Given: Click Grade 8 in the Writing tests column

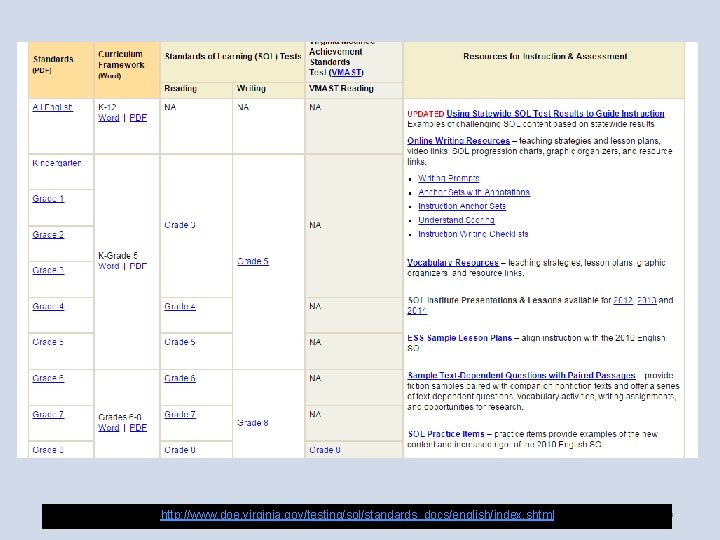Looking at the screenshot, I should (253, 422).
